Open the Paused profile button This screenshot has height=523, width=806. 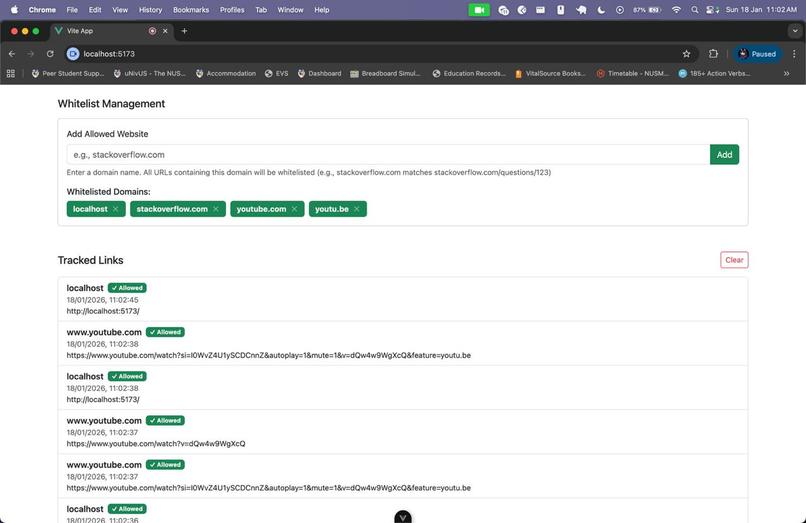(x=757, y=53)
